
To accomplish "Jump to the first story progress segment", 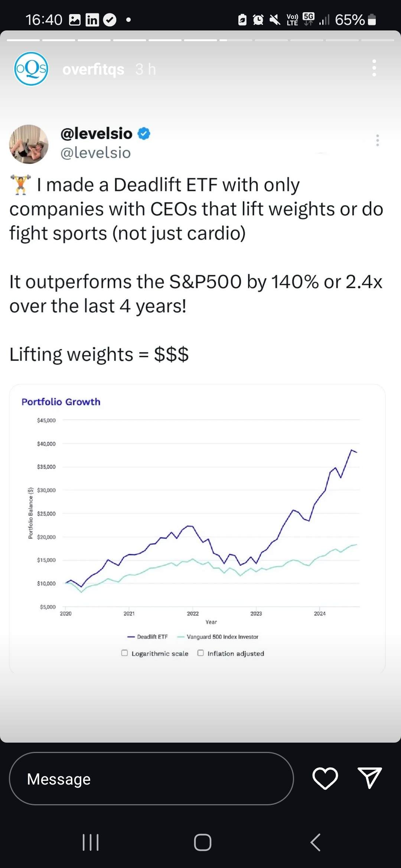I will pyautogui.click(x=23, y=40).
